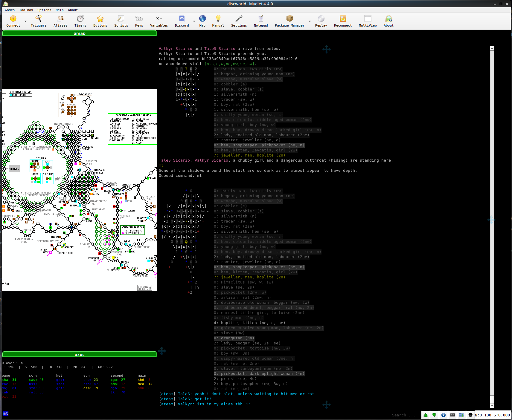Click the Connect toolbar icon

[x=13, y=21]
